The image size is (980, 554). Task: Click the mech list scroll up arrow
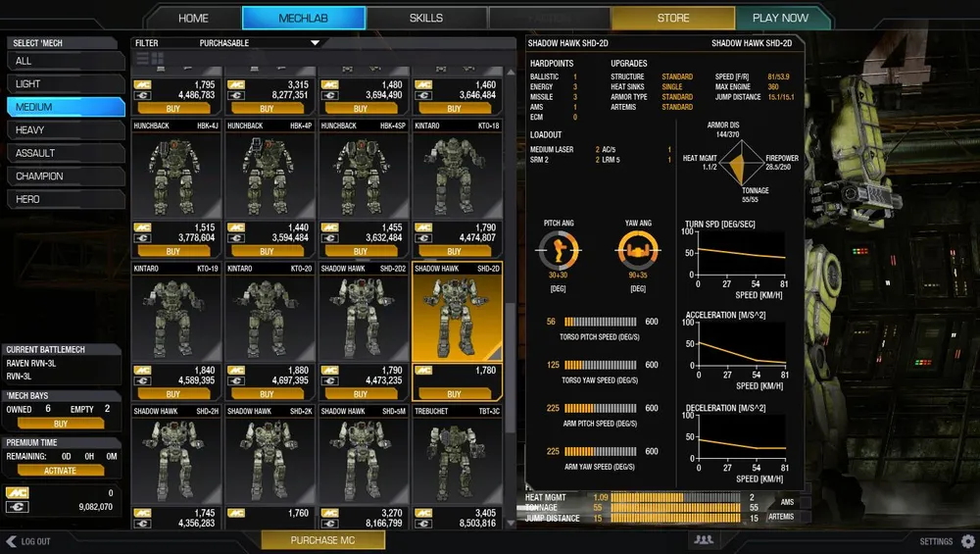511,73
